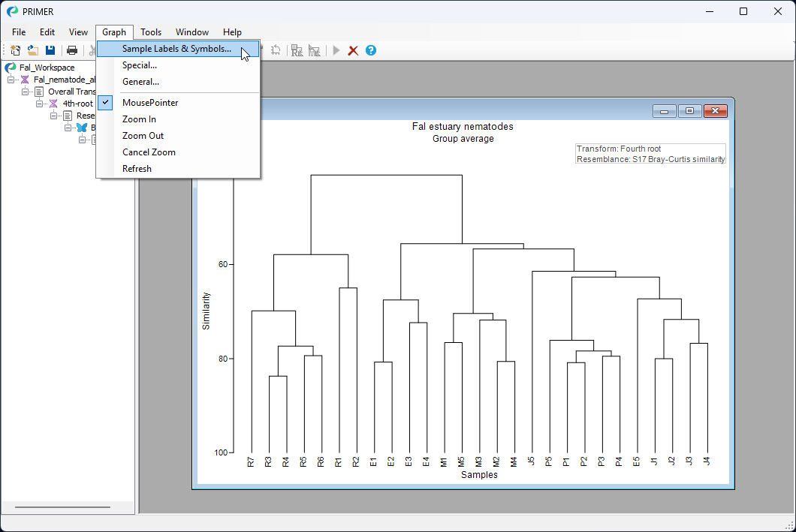Collapse the Fal_nematode branch in the tree

(x=12, y=79)
